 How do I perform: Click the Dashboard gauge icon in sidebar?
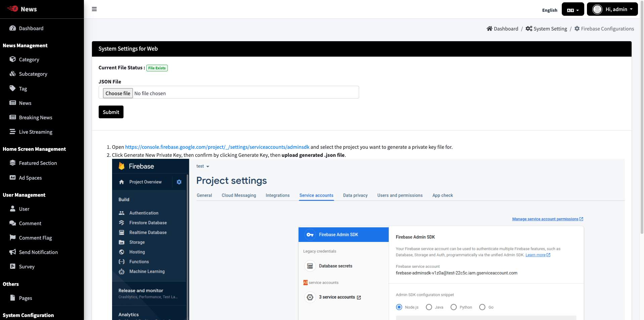[x=13, y=28]
